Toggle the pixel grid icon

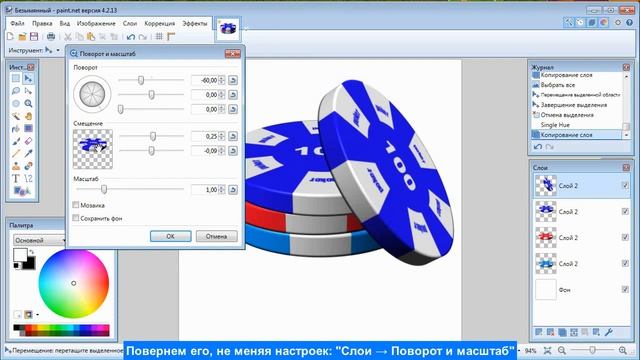(159, 37)
